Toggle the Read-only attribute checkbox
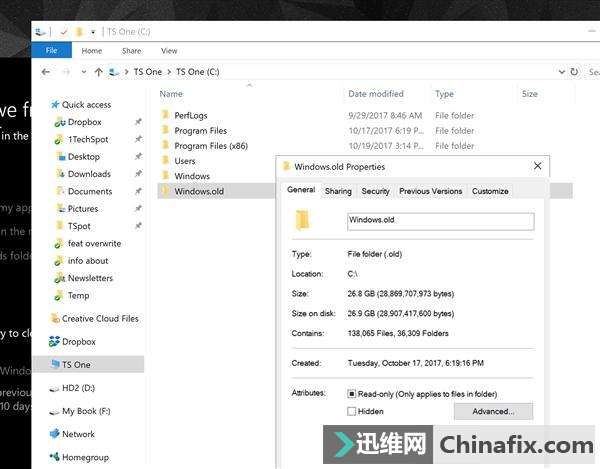The width and height of the screenshot is (600, 469). 351,394
